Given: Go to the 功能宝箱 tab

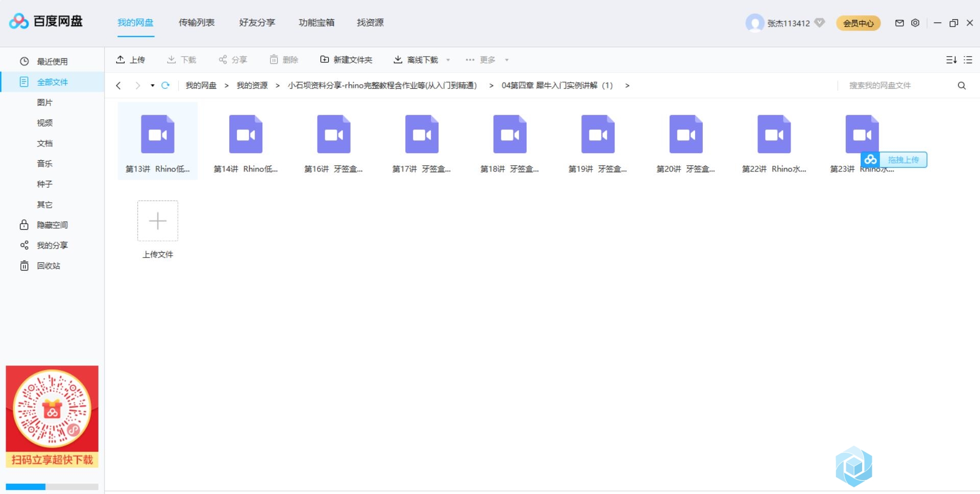Looking at the screenshot, I should [x=316, y=22].
